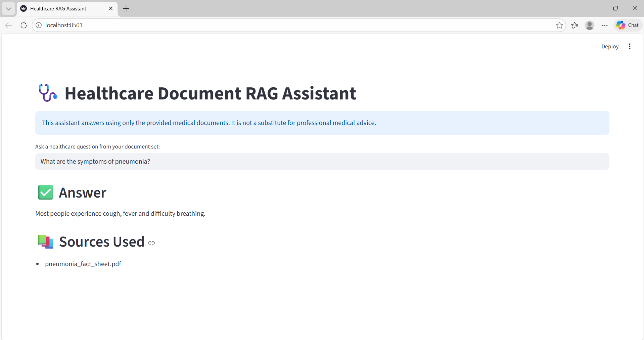The height and width of the screenshot is (340, 644).
Task: Click the Healthcare RAG Assistant tab favicon
Action: pos(23,8)
